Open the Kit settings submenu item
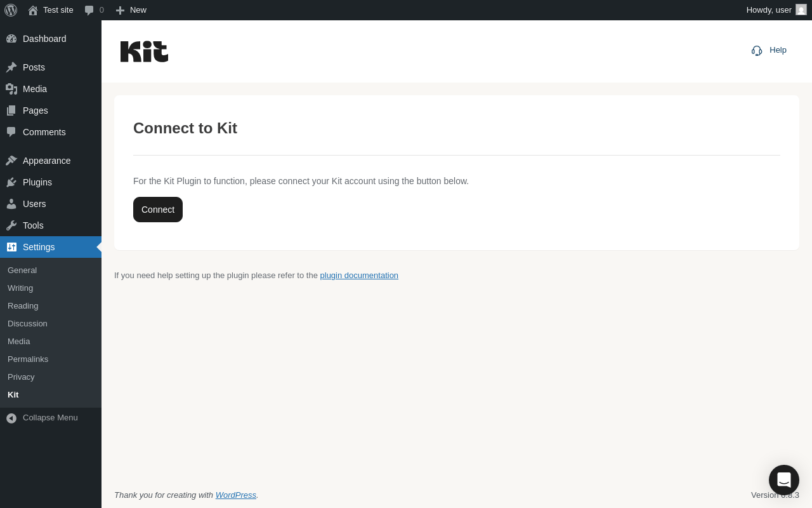 coord(13,395)
